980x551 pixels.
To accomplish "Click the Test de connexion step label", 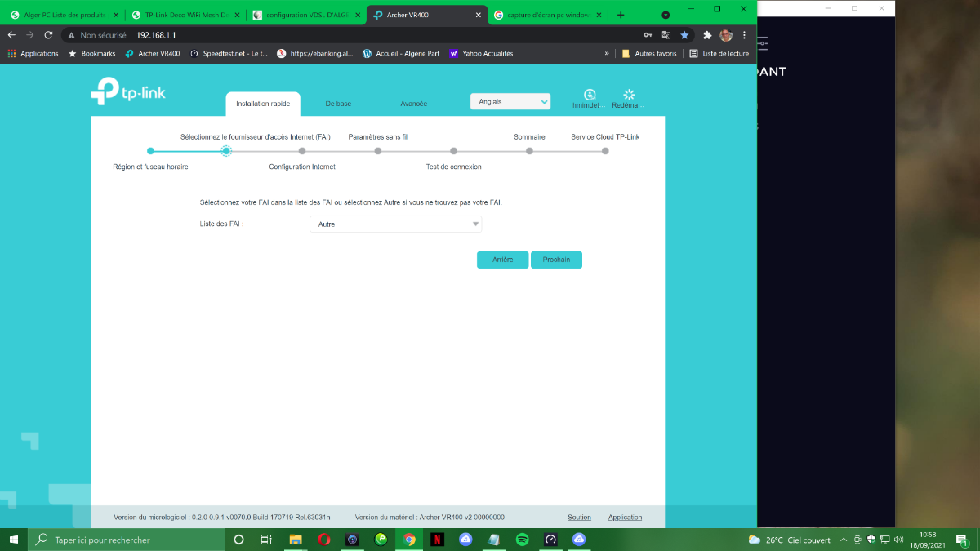I will coord(454,167).
